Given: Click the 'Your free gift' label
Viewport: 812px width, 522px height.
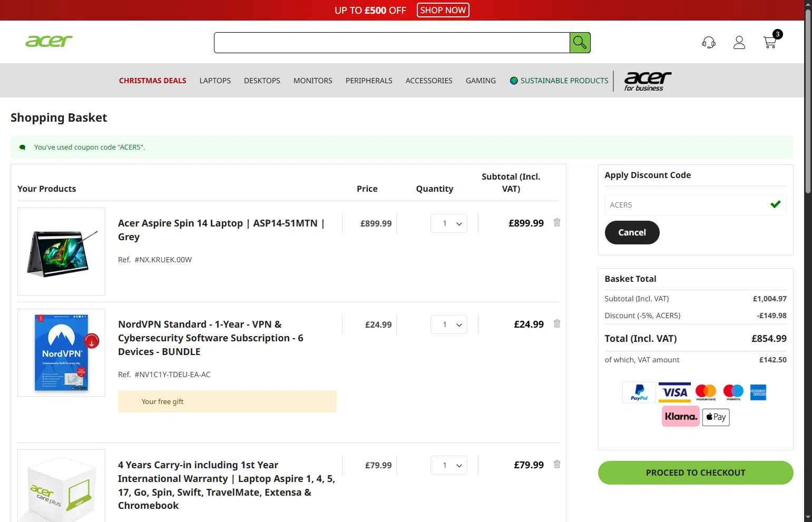Looking at the screenshot, I should [162, 401].
